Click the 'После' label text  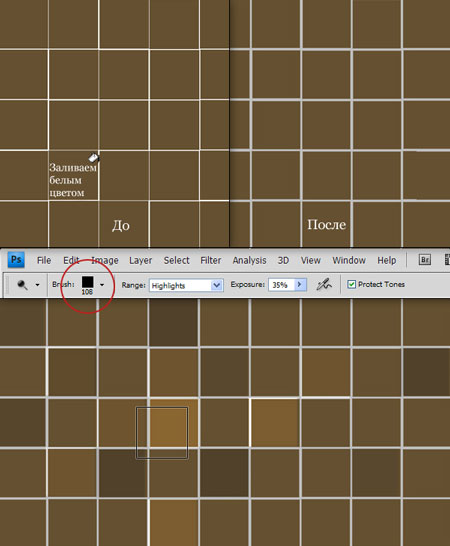click(327, 225)
